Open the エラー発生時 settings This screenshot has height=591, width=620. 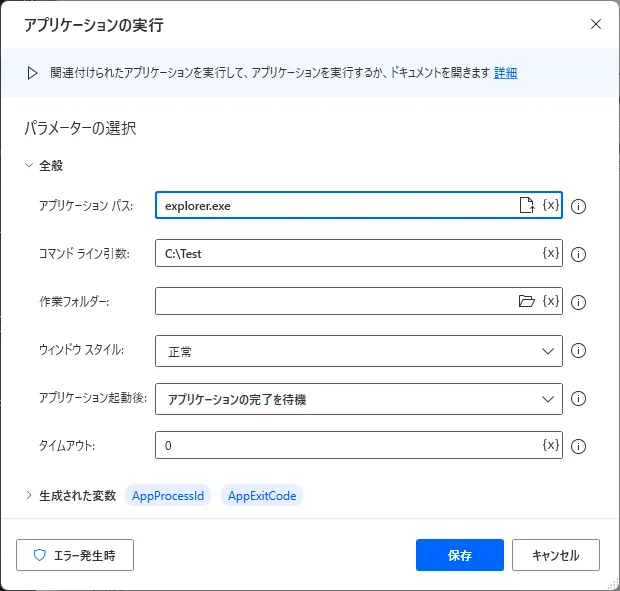[x=75, y=555]
